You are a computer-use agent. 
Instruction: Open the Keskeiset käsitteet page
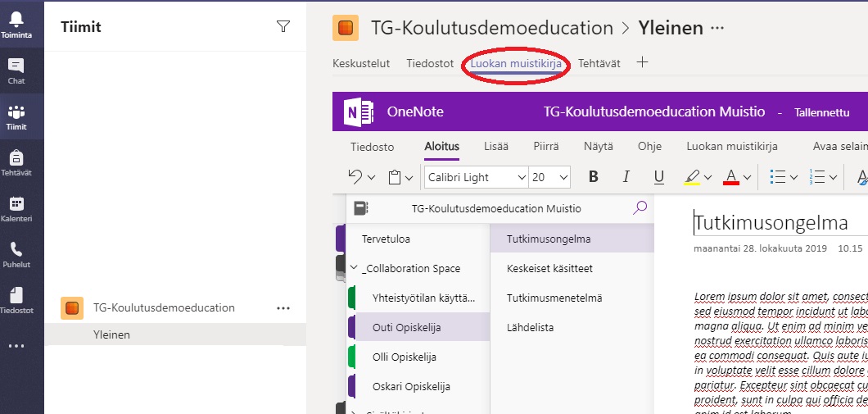tap(549, 268)
